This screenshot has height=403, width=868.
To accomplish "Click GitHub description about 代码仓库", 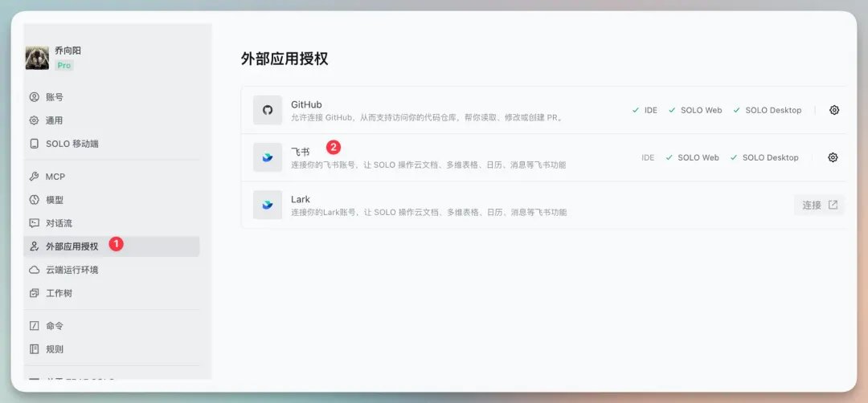I will point(428,118).
